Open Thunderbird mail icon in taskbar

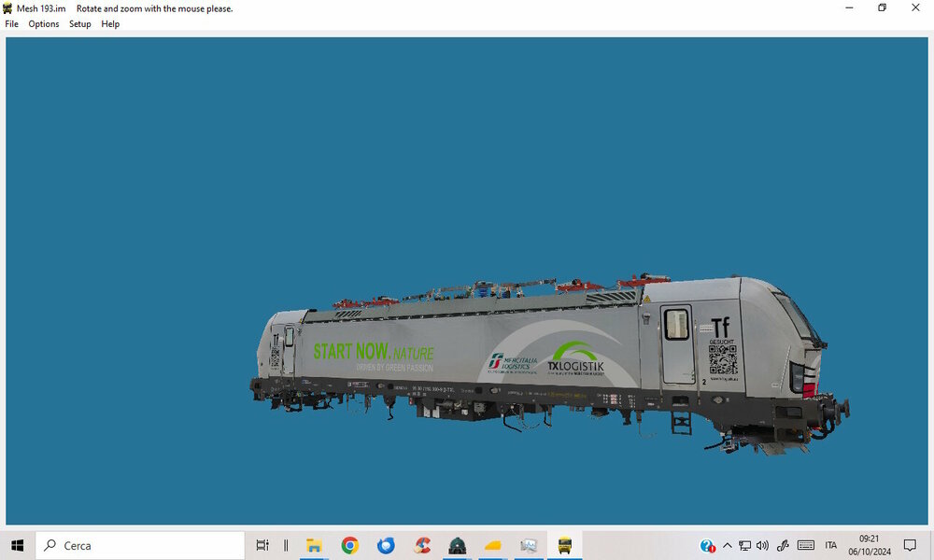[x=386, y=545]
